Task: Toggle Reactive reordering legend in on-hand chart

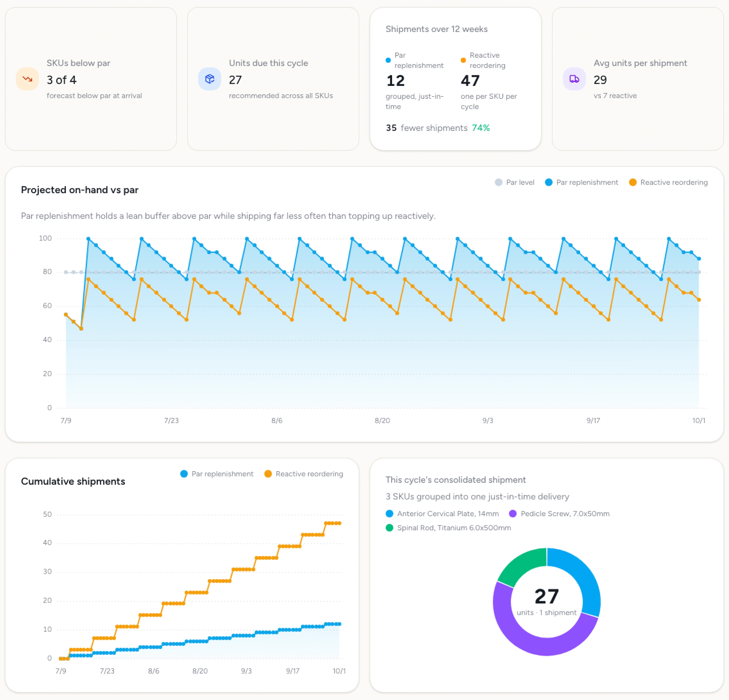Action: [668, 182]
